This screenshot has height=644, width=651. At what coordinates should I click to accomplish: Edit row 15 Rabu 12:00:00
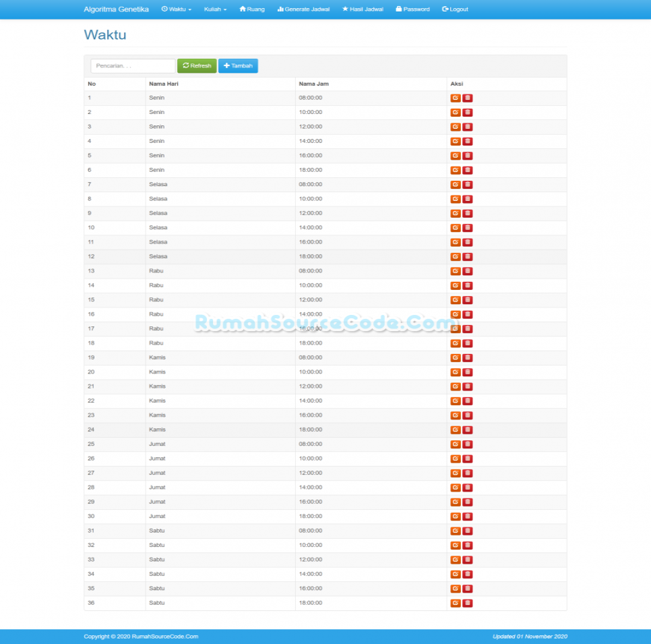456,300
